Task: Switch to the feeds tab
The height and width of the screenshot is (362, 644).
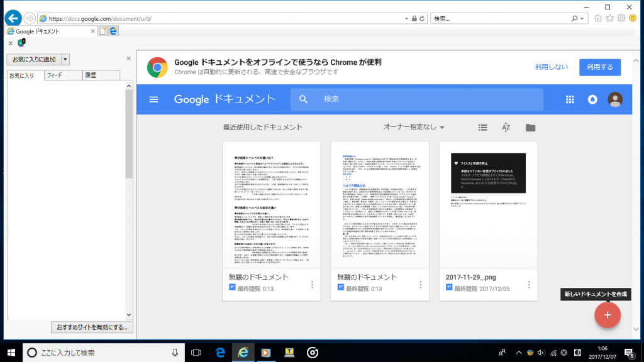Action: (63, 75)
